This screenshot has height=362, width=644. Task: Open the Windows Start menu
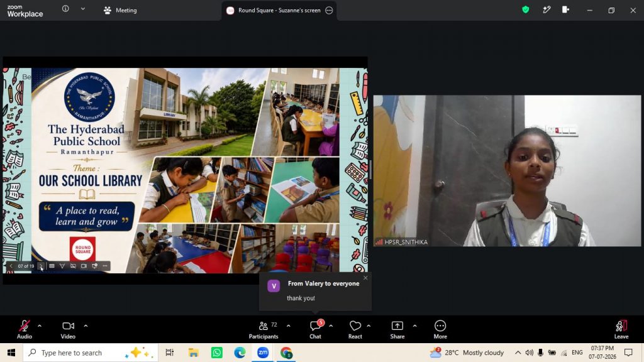point(11,353)
